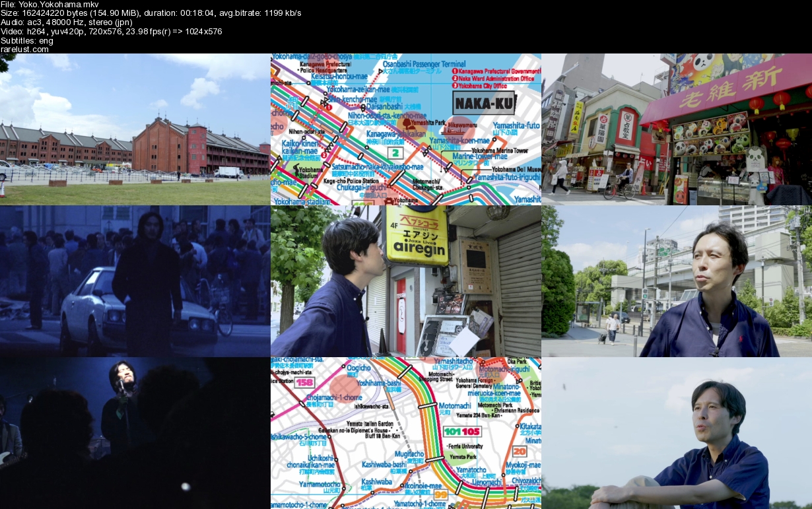Viewport: 812px width, 509px height.
Task: Click the green 101 105 route marker
Action: coord(462,432)
